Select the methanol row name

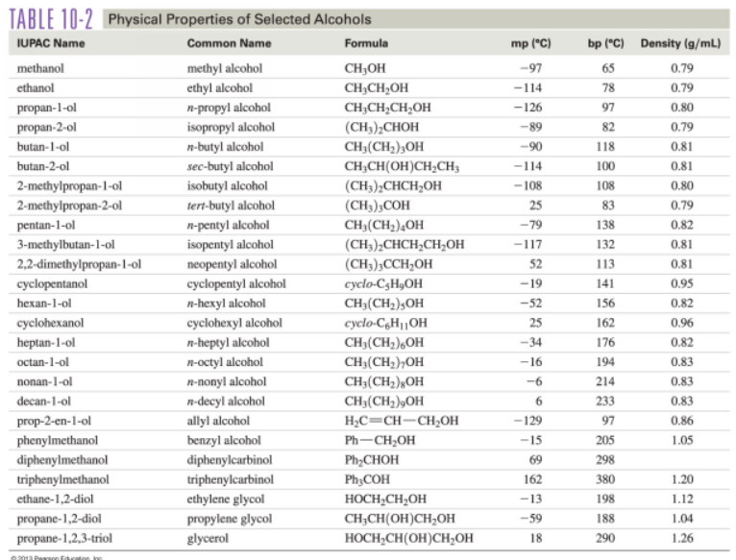41,69
